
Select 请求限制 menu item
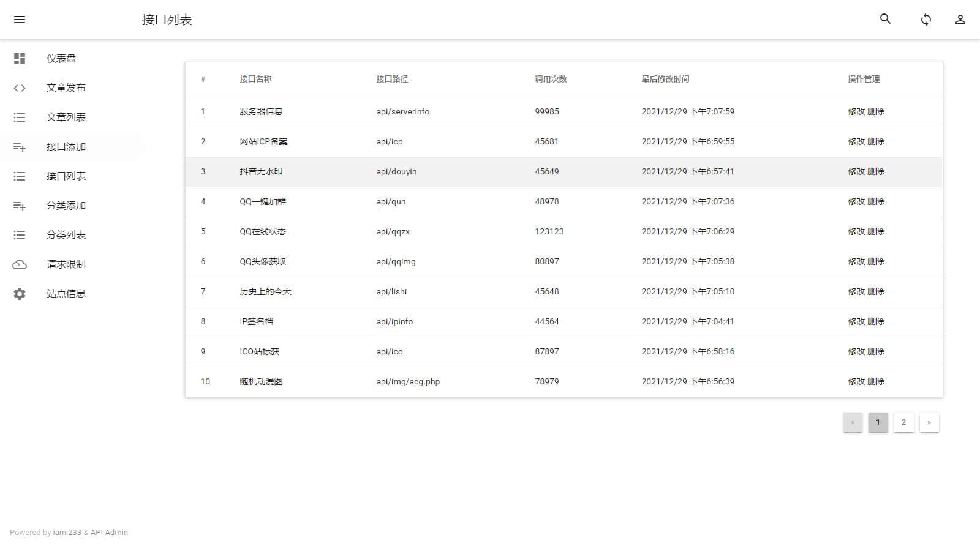(66, 264)
